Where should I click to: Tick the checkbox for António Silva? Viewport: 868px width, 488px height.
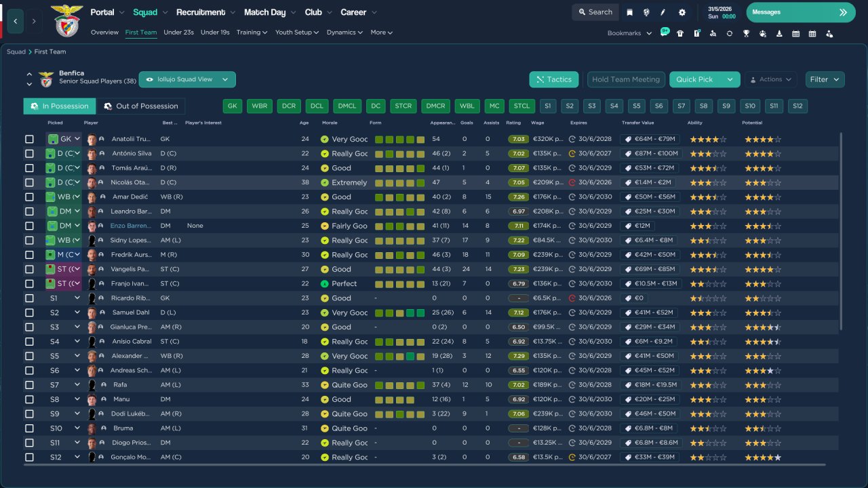29,154
